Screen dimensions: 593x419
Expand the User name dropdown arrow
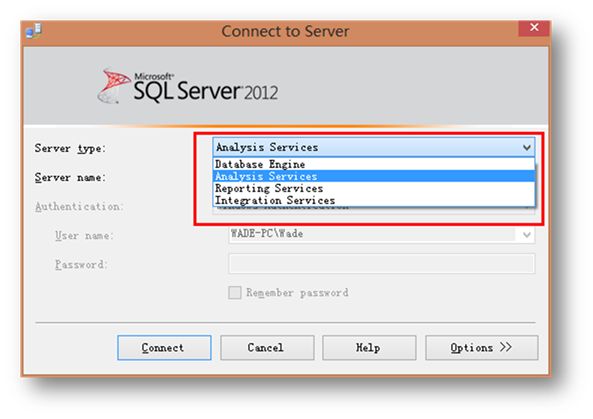526,235
